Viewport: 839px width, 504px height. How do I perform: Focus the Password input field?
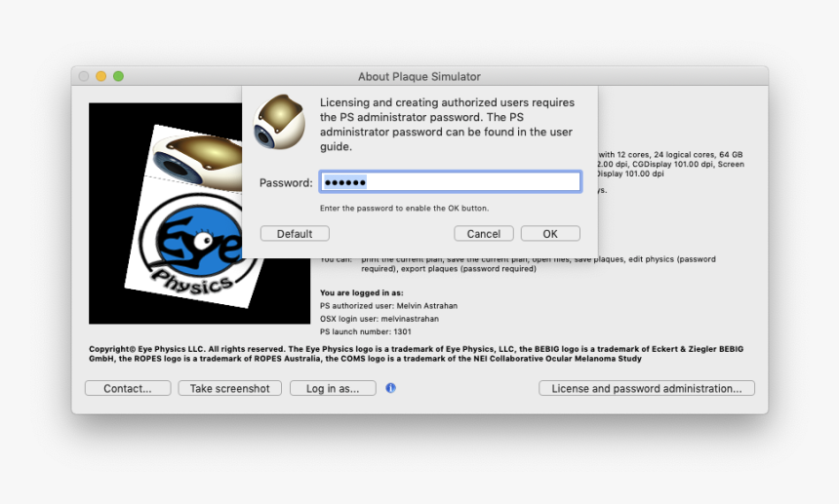click(x=450, y=182)
